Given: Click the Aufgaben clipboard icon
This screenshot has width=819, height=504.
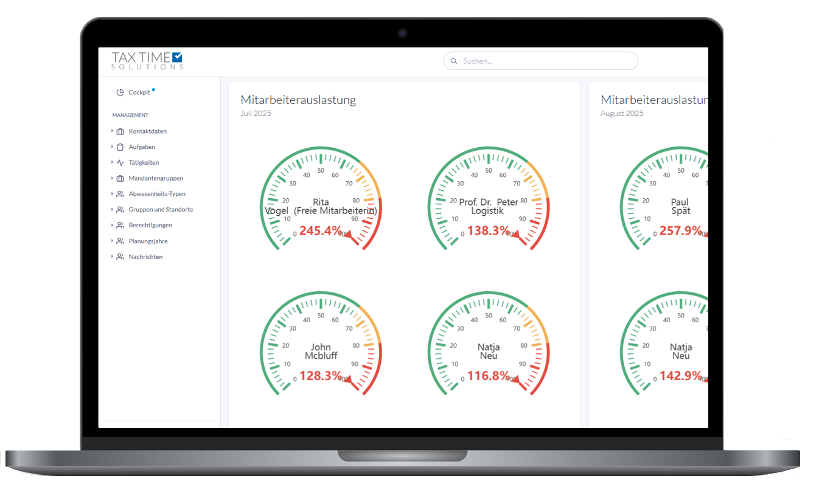Looking at the screenshot, I should pos(120,147).
